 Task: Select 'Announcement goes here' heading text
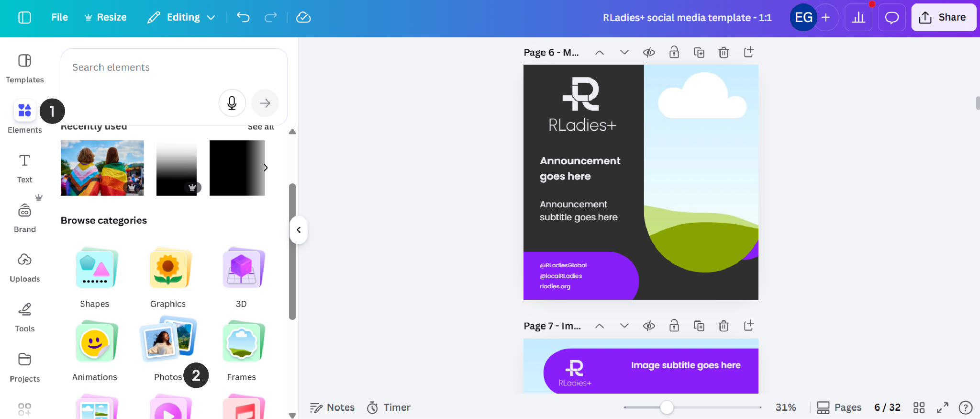(580, 169)
